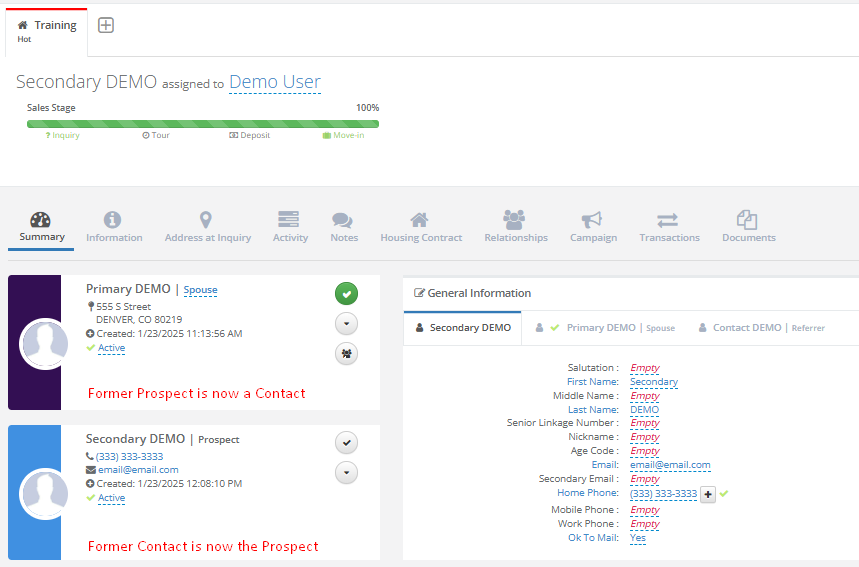The width and height of the screenshot is (859, 567).
Task: Open the Campaign section
Action: point(593,227)
